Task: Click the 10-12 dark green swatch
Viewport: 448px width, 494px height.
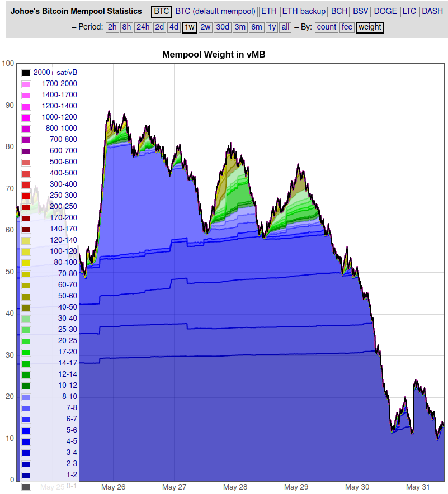Action: (26, 386)
